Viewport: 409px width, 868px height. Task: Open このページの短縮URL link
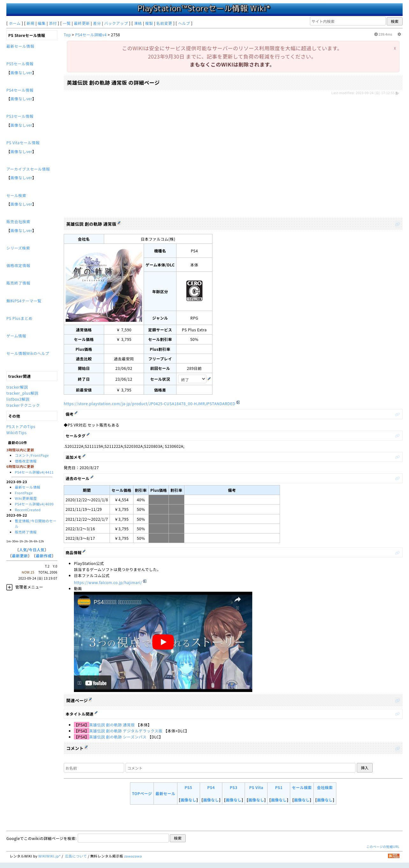(383, 846)
